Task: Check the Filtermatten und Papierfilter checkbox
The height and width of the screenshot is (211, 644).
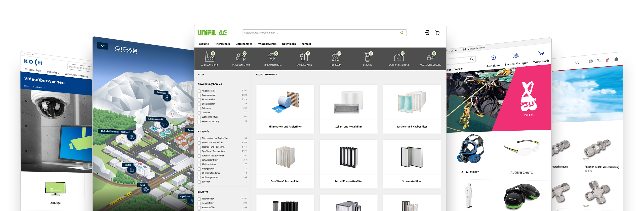Action: point(199,138)
